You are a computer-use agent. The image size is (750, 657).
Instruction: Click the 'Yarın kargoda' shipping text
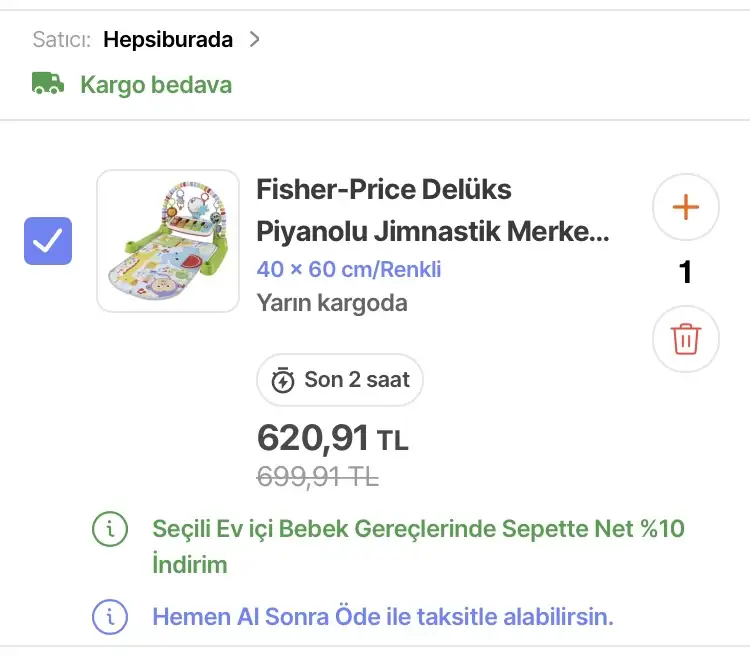(332, 302)
